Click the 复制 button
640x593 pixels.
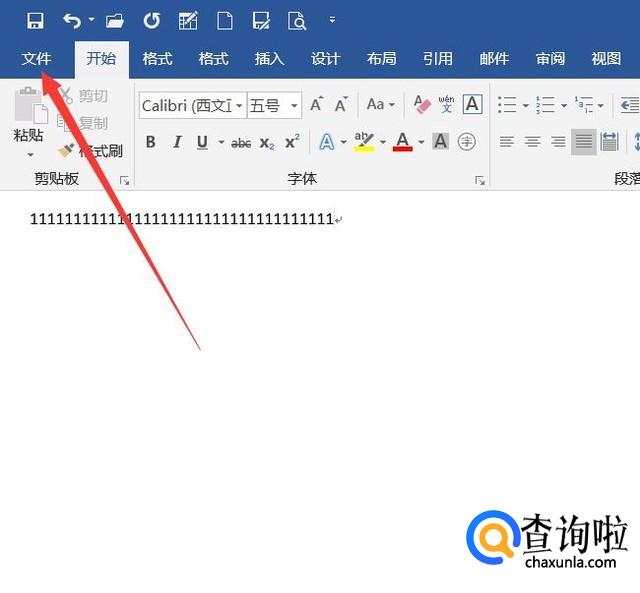pos(82,122)
